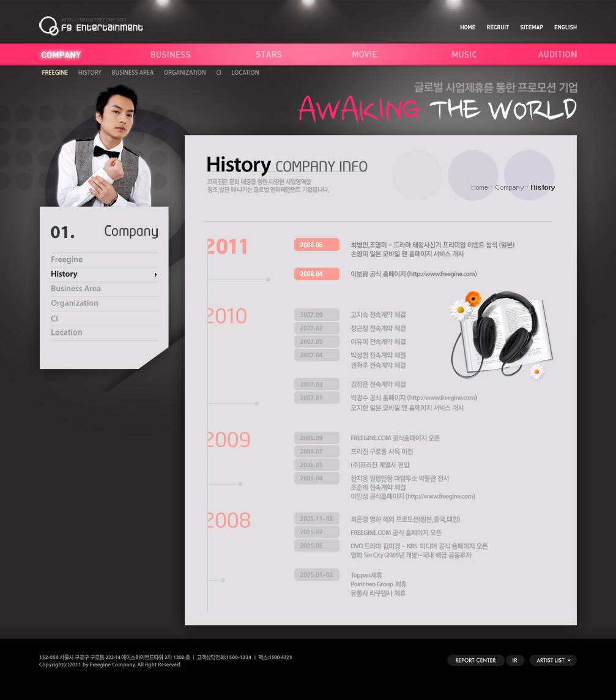The width and height of the screenshot is (616, 700).
Task: Click the HOME link in top bar
Action: point(467,28)
